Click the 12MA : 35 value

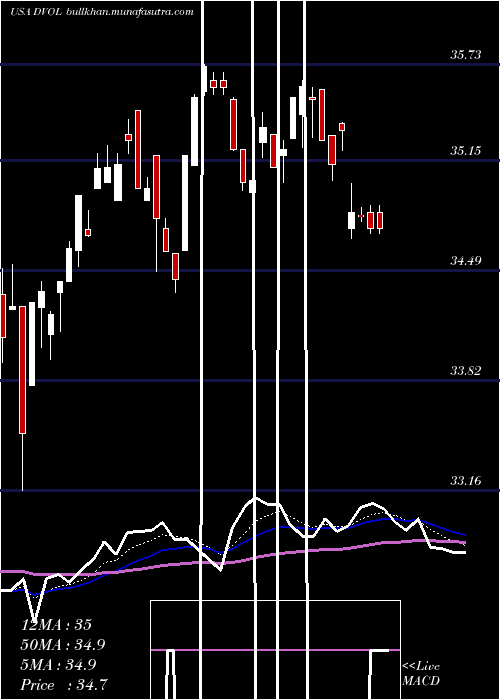(56, 625)
